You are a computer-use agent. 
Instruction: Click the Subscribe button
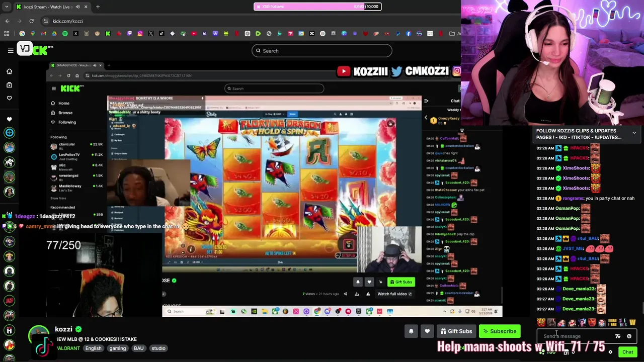500,331
